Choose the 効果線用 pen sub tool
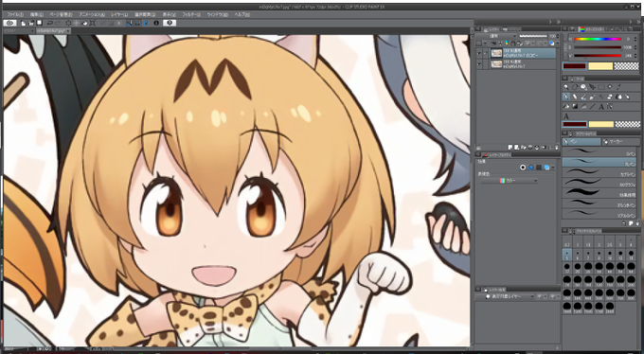 point(599,192)
